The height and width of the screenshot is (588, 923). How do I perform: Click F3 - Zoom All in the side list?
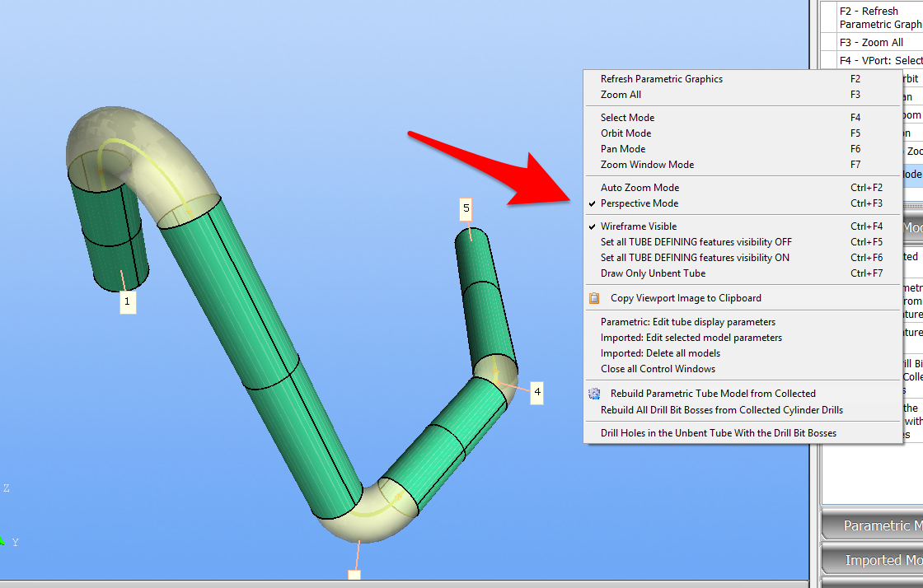coord(871,43)
